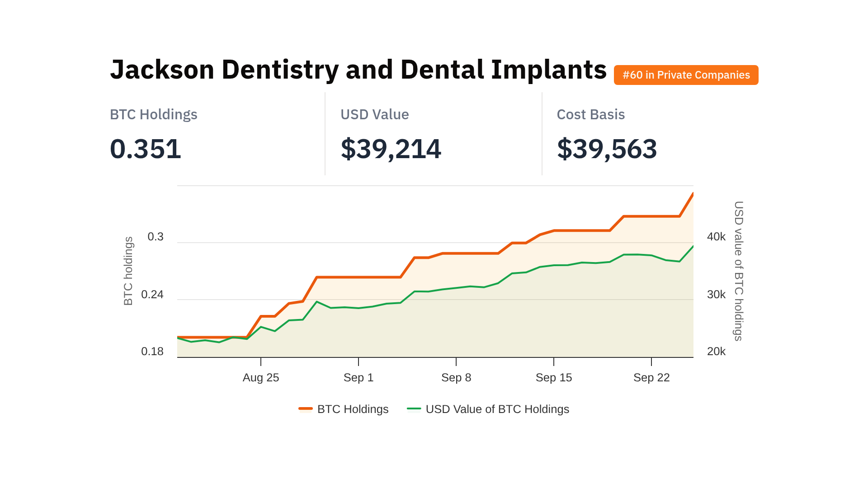This screenshot has height=488, width=868.
Task: Click the 40k right axis tick label
Action: (x=716, y=237)
